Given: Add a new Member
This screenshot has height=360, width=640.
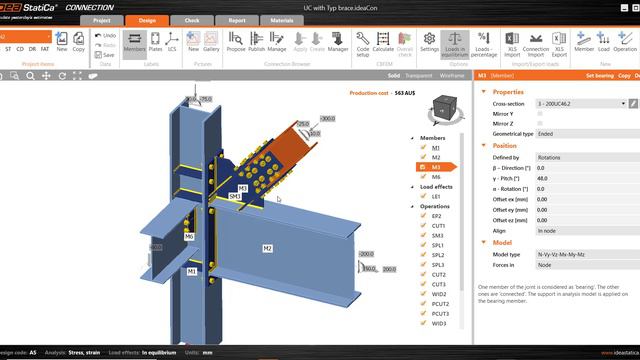Looking at the screenshot, I should click(x=584, y=42).
